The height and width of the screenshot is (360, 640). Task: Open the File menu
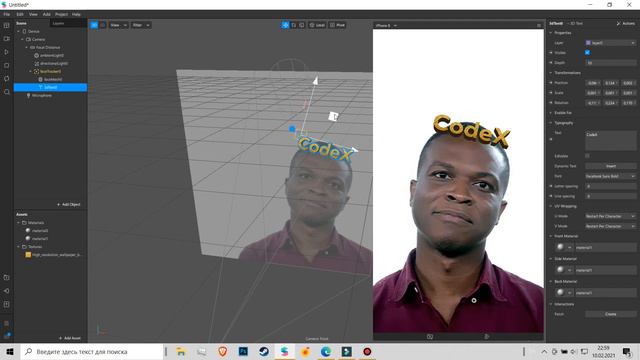tap(7, 14)
